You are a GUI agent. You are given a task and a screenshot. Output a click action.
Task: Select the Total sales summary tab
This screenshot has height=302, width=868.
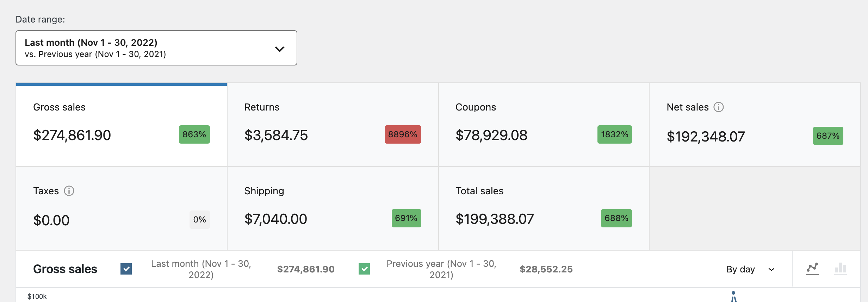click(x=544, y=208)
